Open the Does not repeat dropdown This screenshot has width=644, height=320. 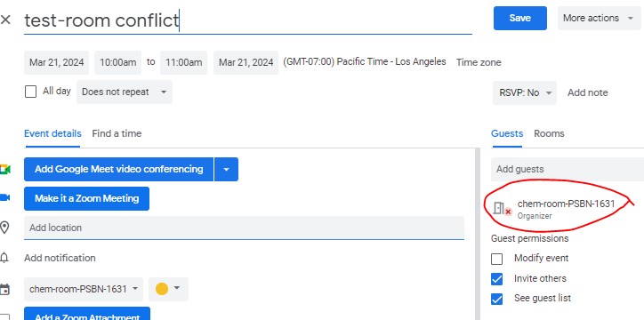tap(125, 92)
